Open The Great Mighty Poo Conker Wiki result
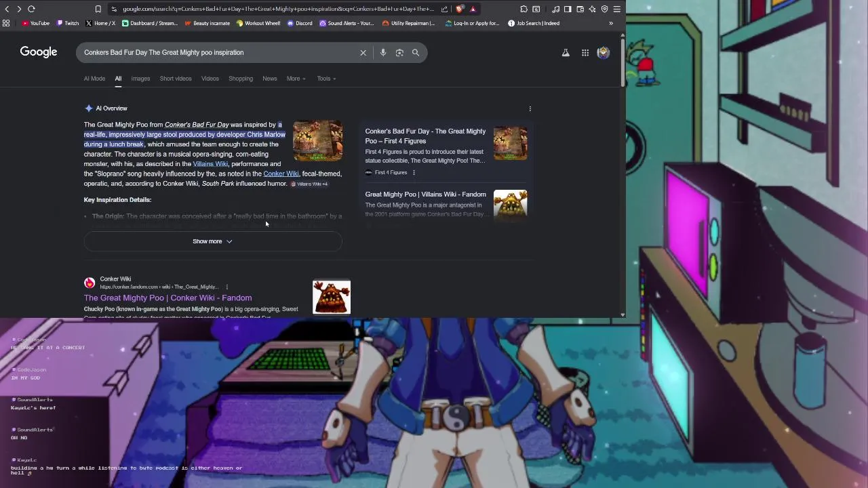 tap(167, 298)
